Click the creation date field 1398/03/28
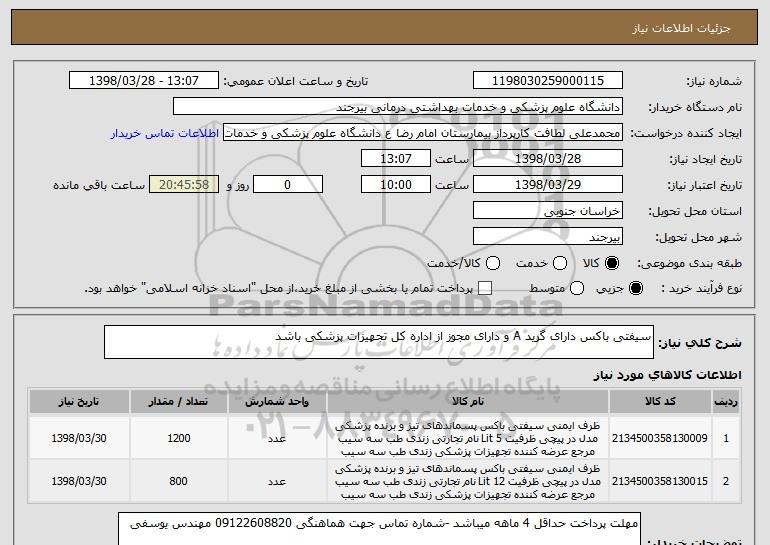 548,159
